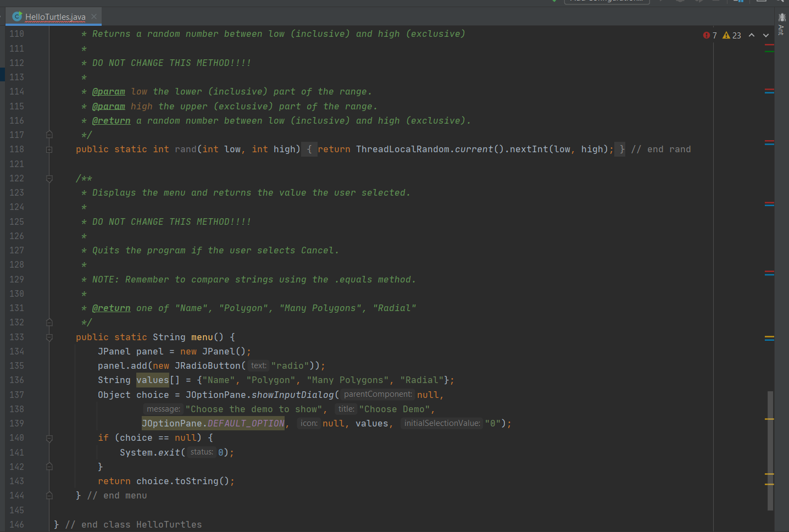Viewport: 789px width, 532px height.
Task: Collapse the javadoc comment above menu method
Action: point(49,178)
